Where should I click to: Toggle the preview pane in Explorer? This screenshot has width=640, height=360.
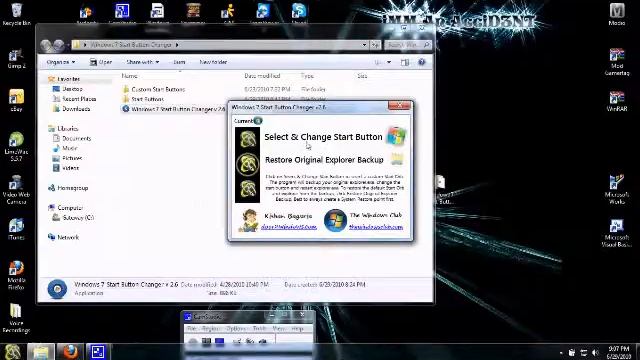coord(404,62)
